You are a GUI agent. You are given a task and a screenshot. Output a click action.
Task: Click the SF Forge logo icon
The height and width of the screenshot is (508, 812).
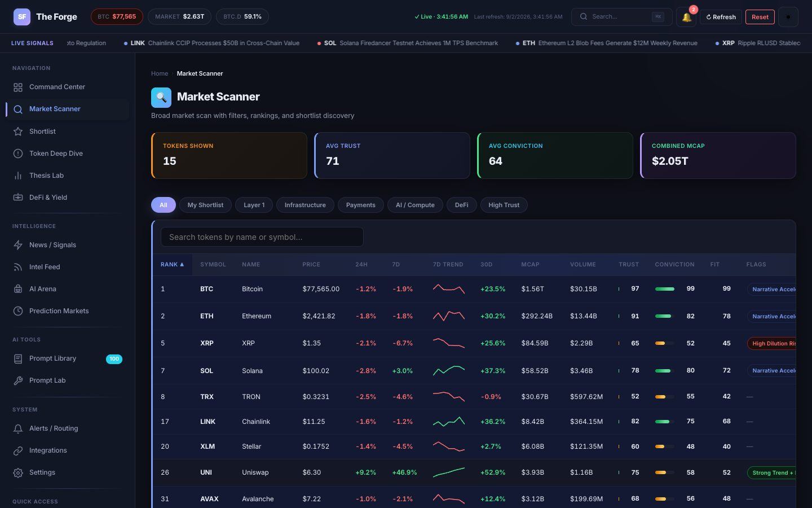tap(22, 17)
